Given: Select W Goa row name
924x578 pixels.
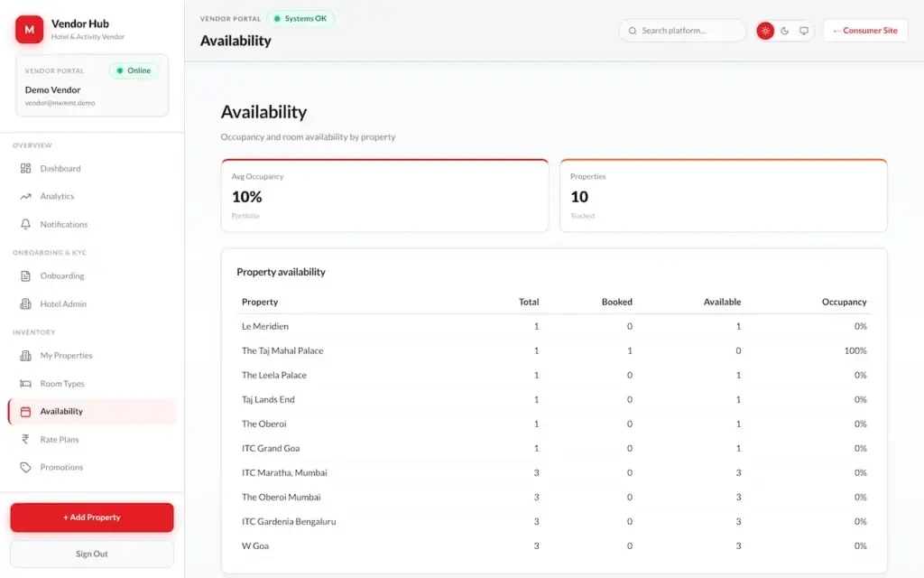Looking at the screenshot, I should pyautogui.click(x=255, y=546).
